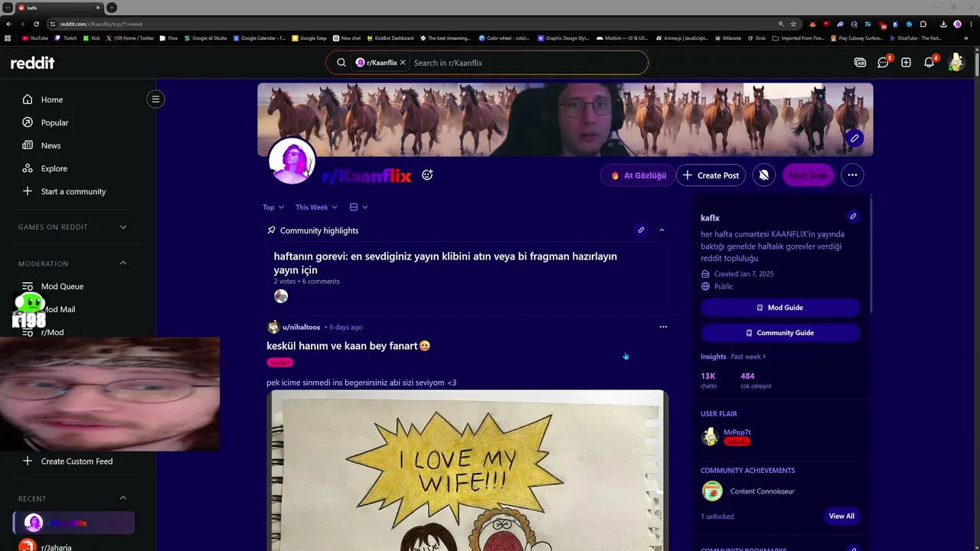This screenshot has width=980, height=551.
Task: Open the YouTube bookmark
Action: 35,38
